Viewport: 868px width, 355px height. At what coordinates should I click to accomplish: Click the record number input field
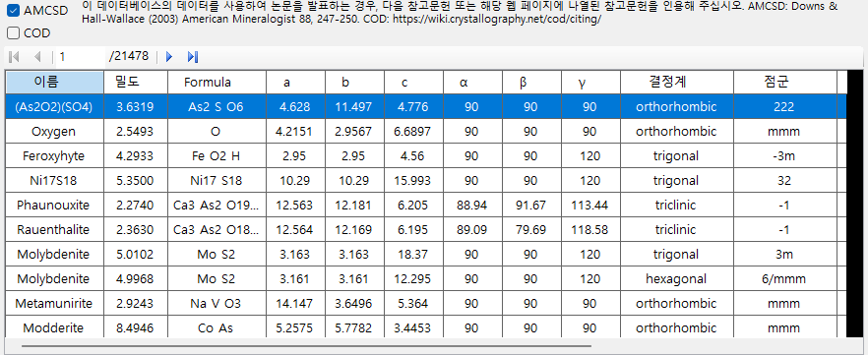[x=81, y=56]
